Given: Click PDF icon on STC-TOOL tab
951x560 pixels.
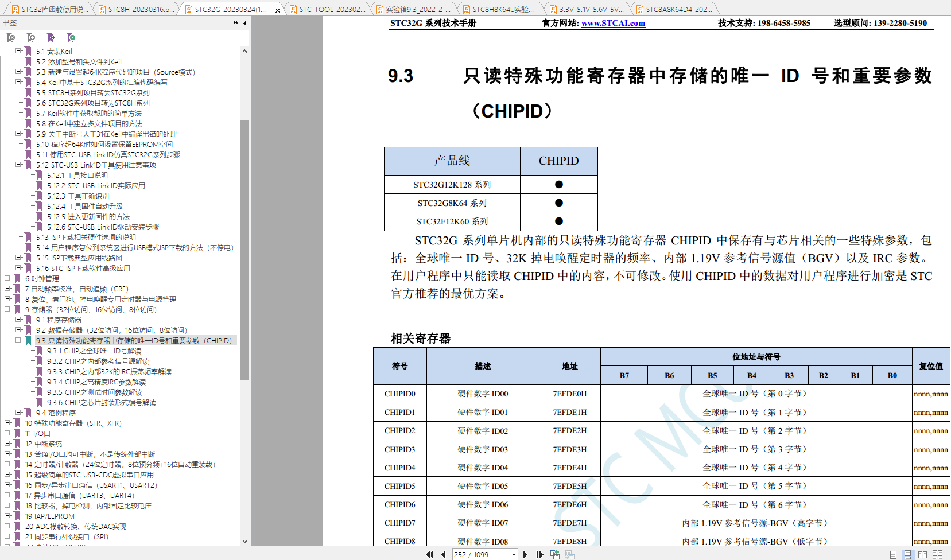Looking at the screenshot, I should coord(293,10).
